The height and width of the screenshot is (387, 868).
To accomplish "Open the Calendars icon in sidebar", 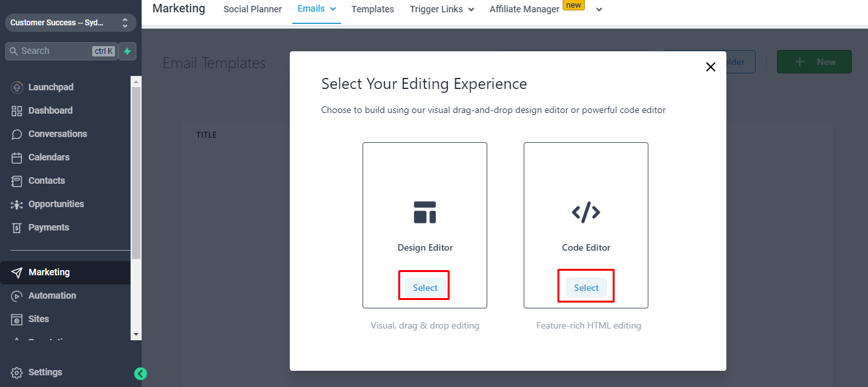I will tap(17, 157).
